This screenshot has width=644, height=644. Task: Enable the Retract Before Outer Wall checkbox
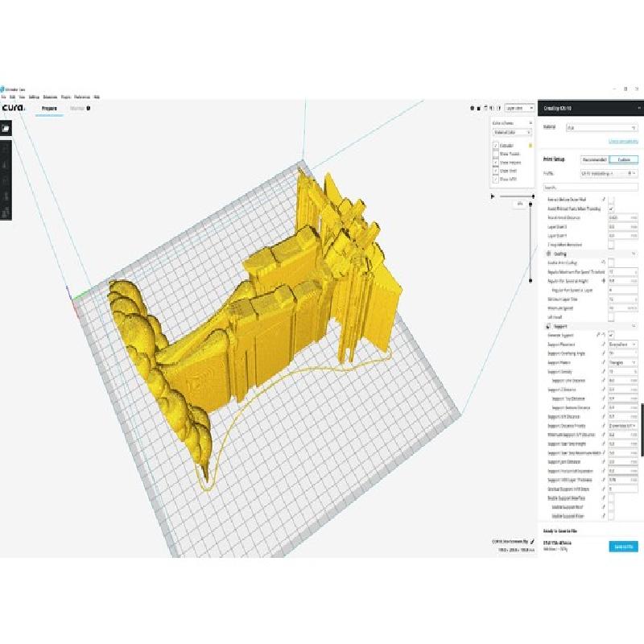tap(611, 200)
